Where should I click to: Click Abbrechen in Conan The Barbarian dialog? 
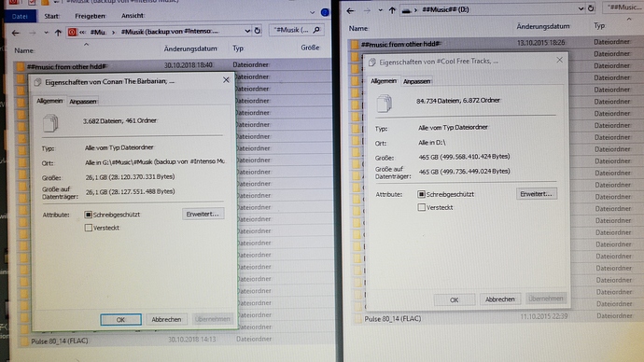166,319
